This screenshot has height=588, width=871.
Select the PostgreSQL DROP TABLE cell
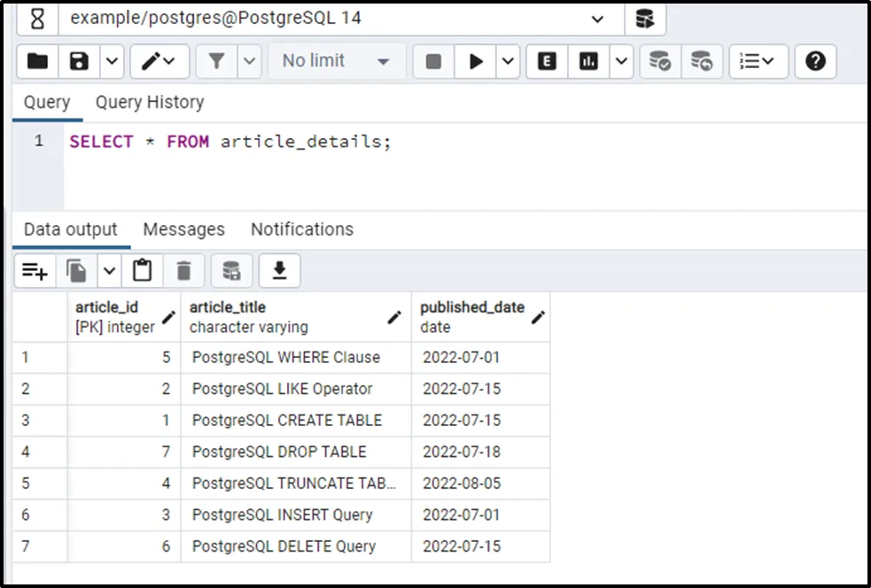pos(279,452)
